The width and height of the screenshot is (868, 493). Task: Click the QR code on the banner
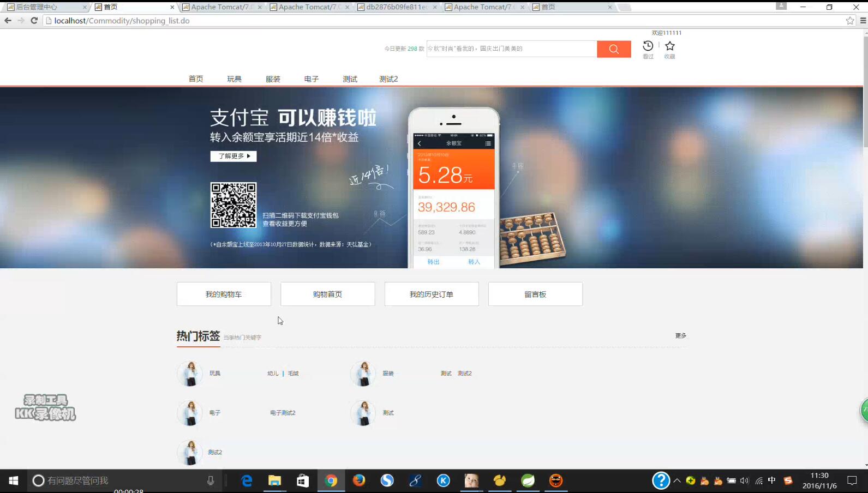pyautogui.click(x=234, y=205)
